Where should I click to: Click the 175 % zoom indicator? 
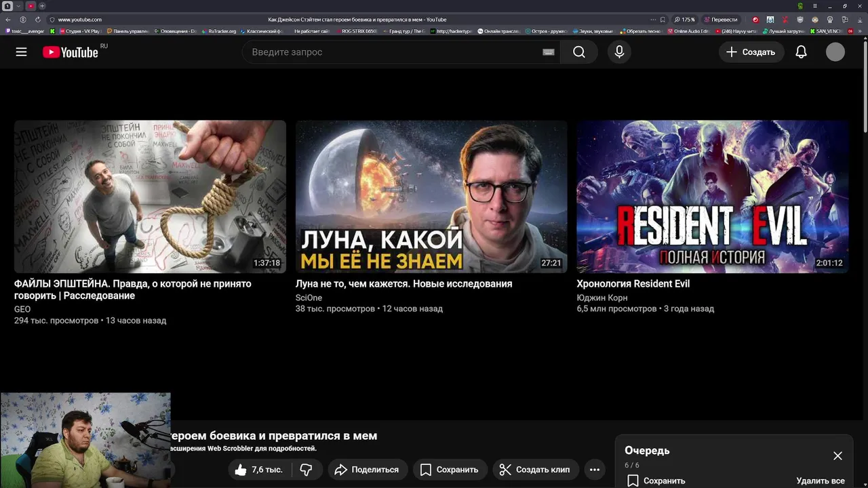pos(685,20)
